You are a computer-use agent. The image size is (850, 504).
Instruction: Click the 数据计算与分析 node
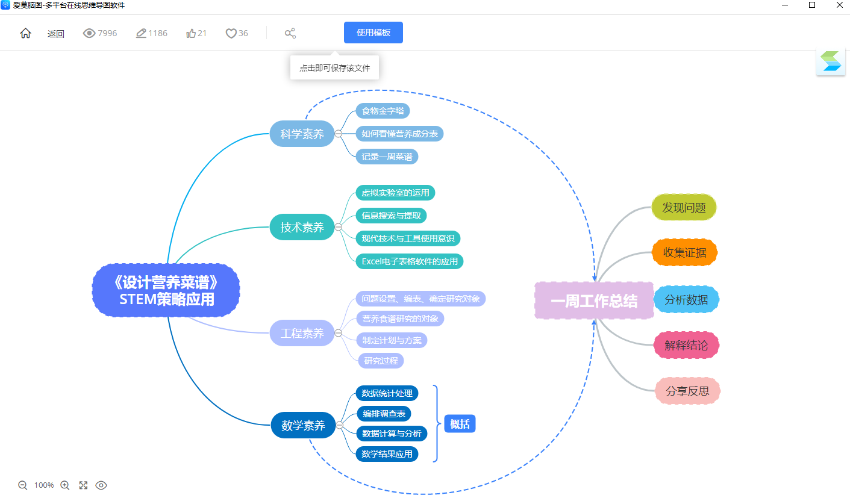(x=392, y=434)
